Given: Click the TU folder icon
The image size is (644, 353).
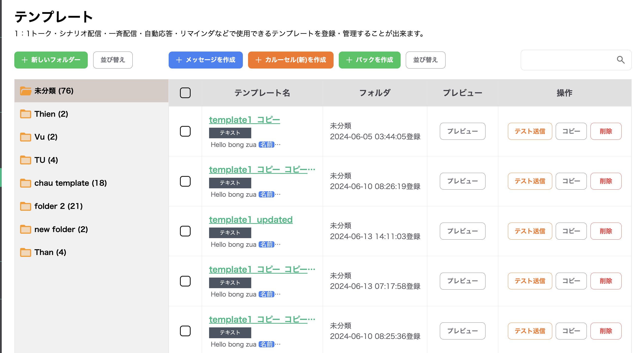Looking at the screenshot, I should click(x=25, y=160).
